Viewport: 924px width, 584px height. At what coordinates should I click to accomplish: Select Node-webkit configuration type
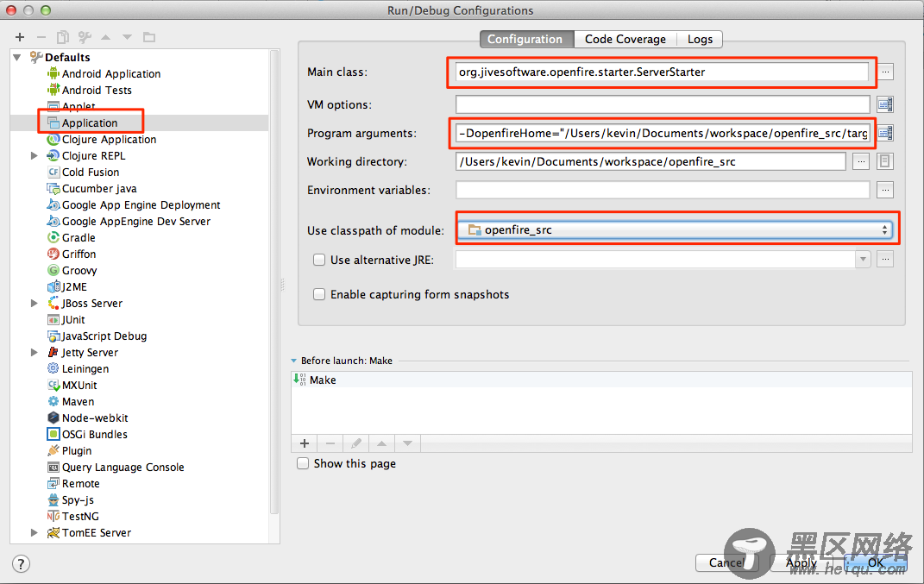95,418
